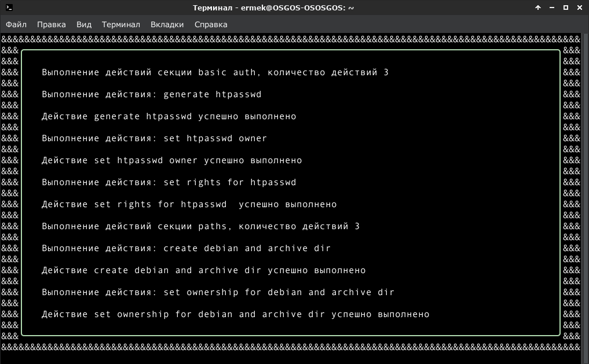Click 'Выполнение действия: create debian and archive dir'
This screenshot has width=589, height=364.
point(186,248)
